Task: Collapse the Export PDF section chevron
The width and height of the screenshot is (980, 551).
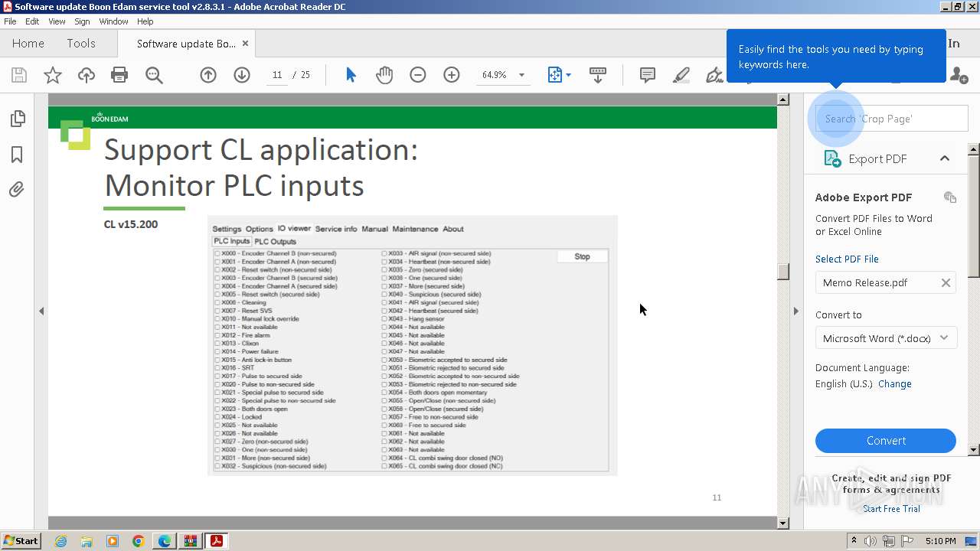Action: pyautogui.click(x=945, y=158)
